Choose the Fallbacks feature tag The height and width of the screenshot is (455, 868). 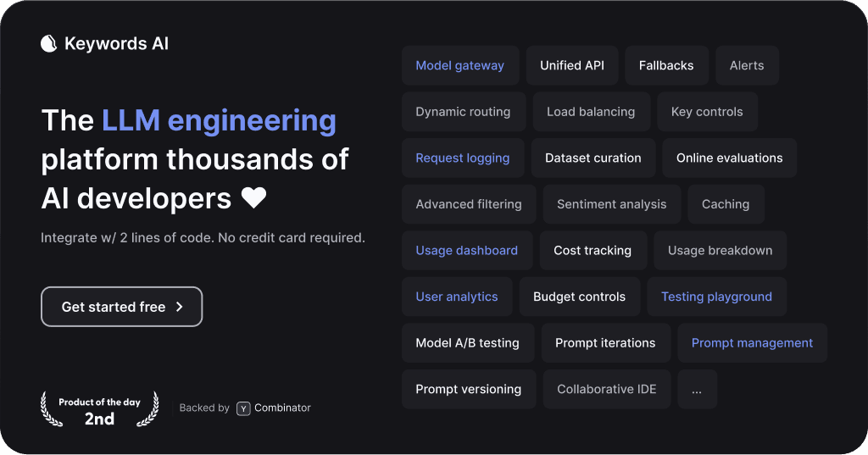tap(666, 66)
